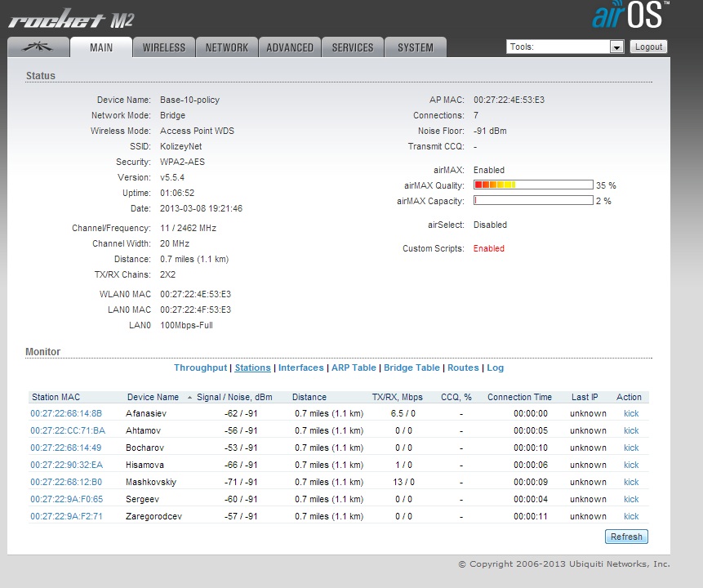The image size is (703, 588).
Task: Click the airMAX Quality bar
Action: point(533,185)
